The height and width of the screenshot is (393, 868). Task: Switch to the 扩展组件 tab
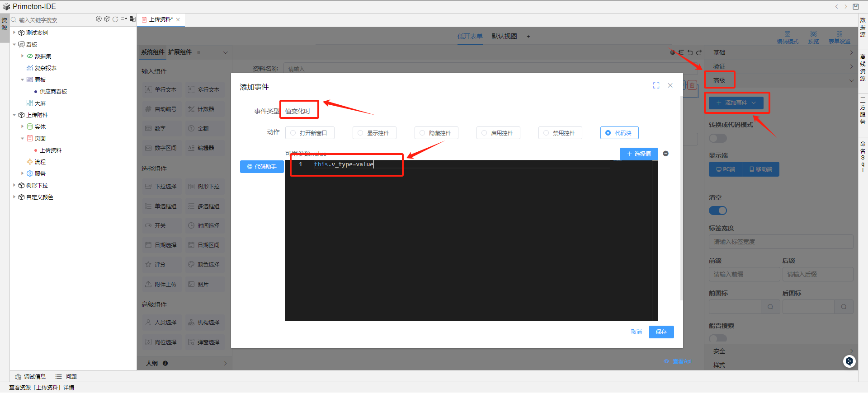(180, 52)
